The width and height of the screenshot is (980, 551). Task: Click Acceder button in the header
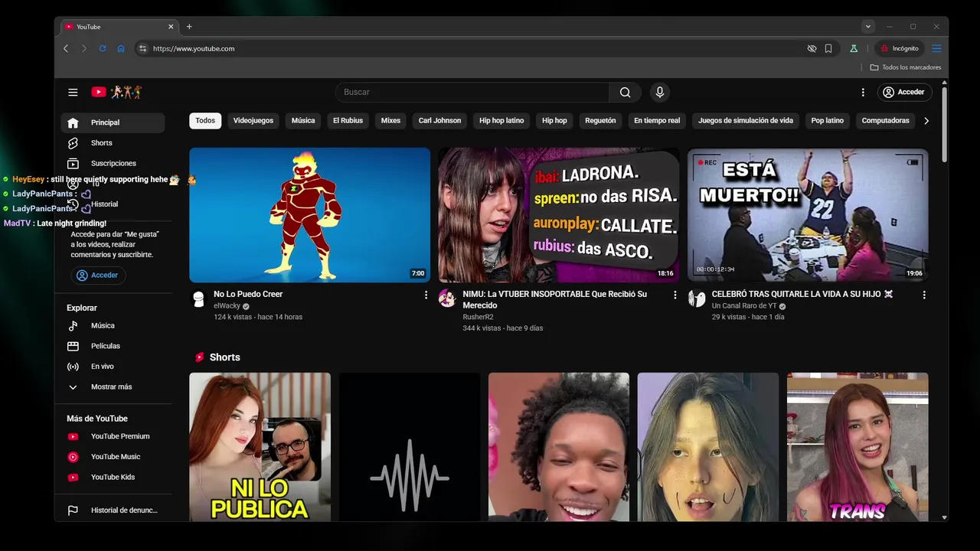click(903, 92)
